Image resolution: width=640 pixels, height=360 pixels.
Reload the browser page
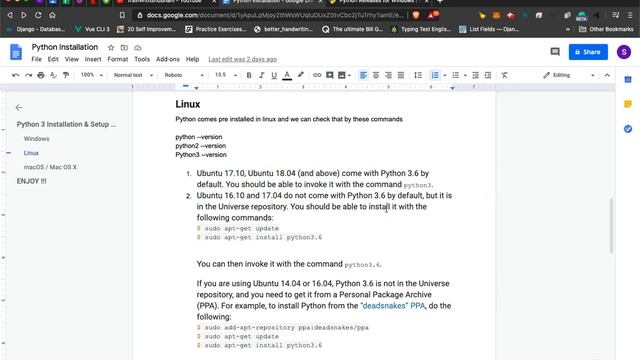tap(38, 15)
